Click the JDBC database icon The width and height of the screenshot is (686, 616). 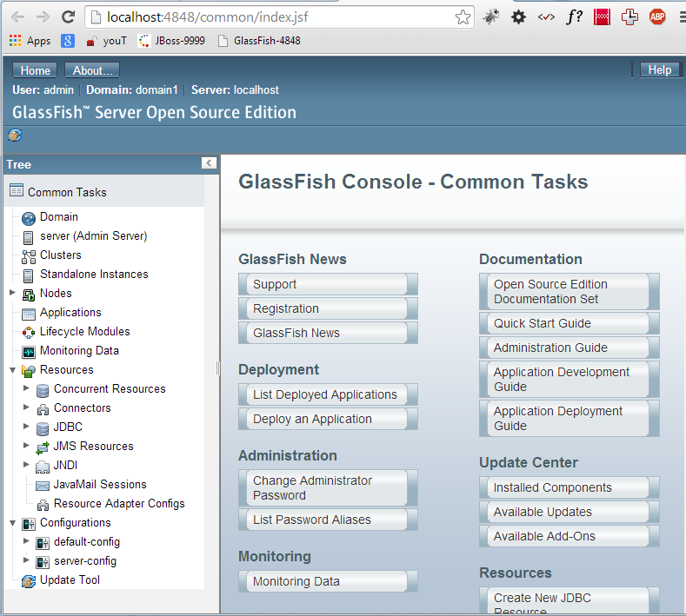click(43, 428)
